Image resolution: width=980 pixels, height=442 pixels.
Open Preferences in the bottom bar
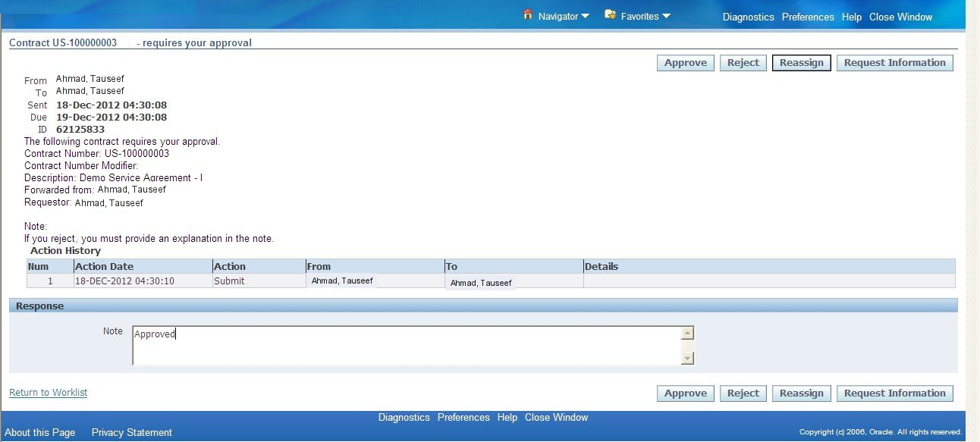pyautogui.click(x=463, y=417)
